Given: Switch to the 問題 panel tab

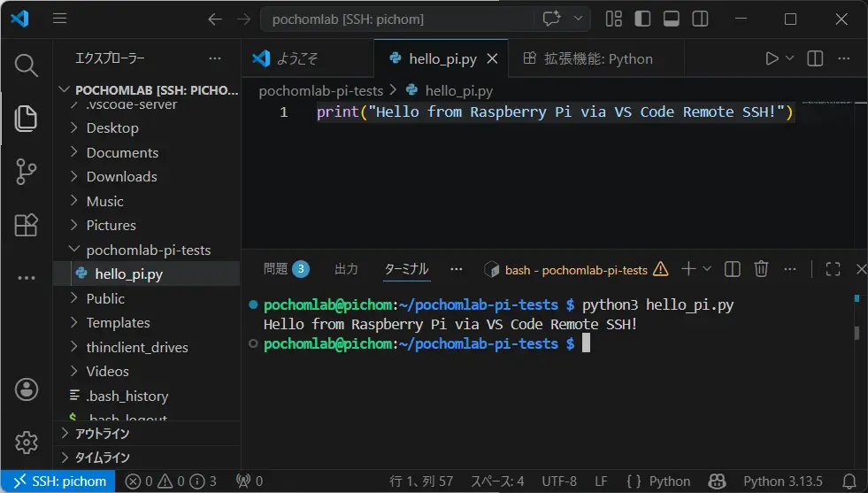Looking at the screenshot, I should (x=286, y=269).
